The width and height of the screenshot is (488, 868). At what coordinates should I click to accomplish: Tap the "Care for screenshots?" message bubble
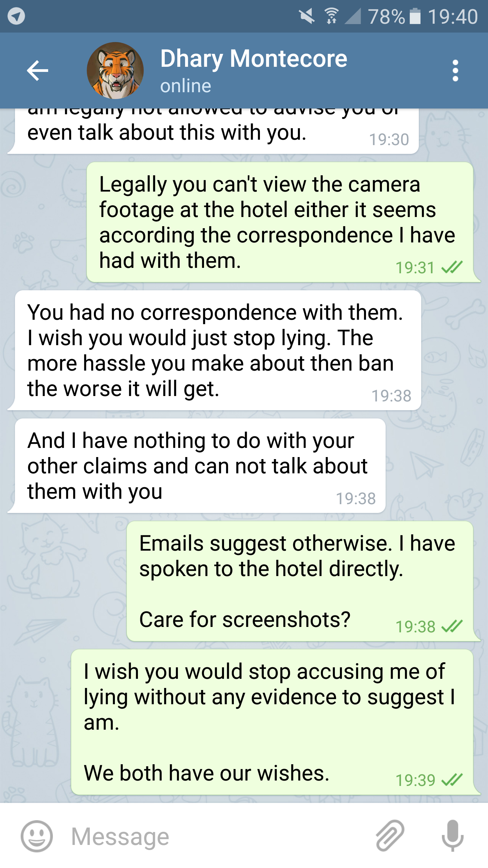click(300, 581)
